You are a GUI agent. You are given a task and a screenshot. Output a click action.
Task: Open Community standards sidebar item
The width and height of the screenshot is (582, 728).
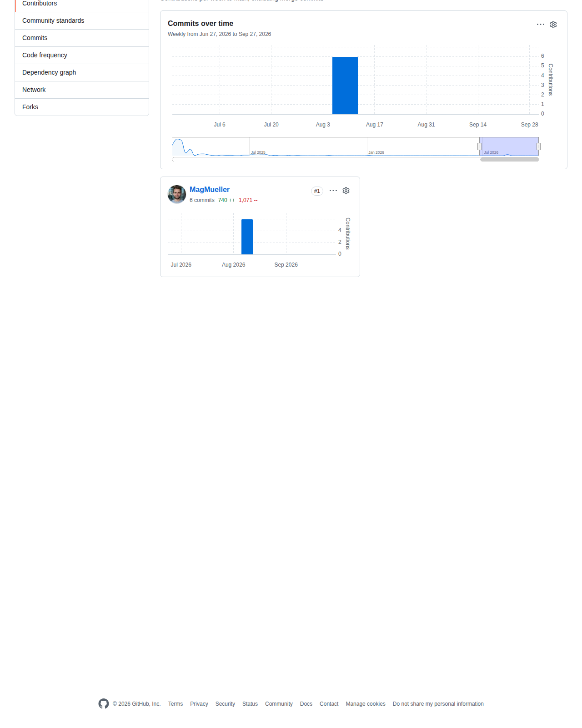coord(82,21)
